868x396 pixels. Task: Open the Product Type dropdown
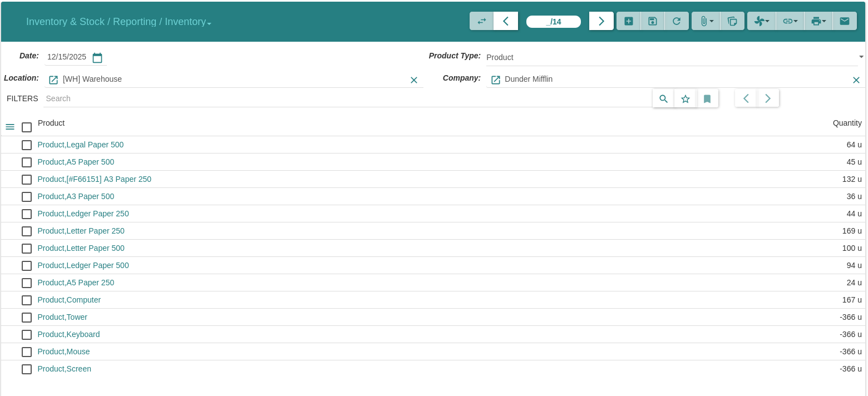[861, 57]
